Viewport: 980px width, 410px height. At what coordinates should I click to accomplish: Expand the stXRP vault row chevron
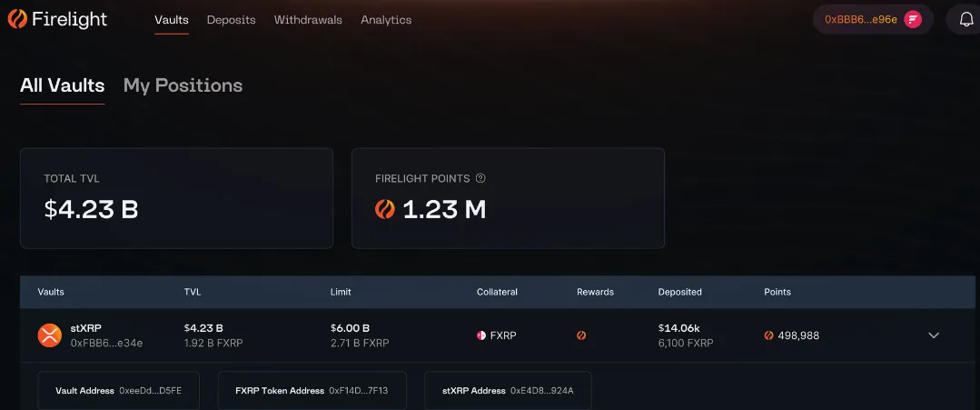(x=933, y=335)
